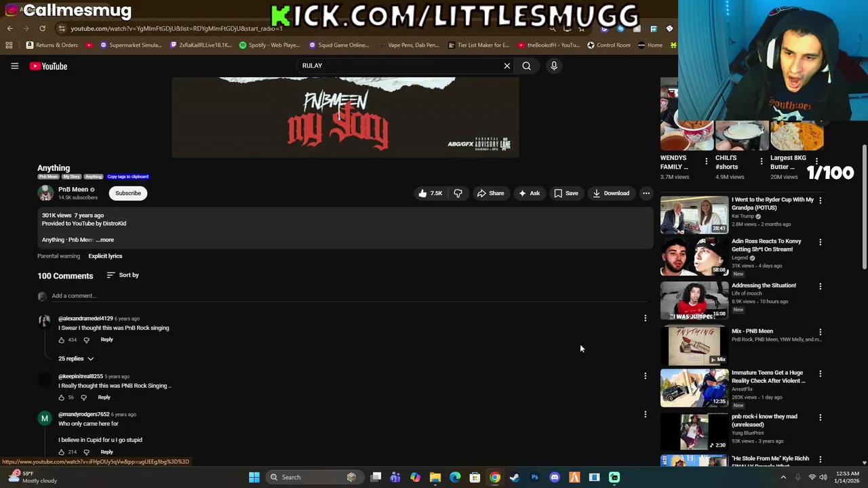Open options menu for alexandramedel4129 comment
The height and width of the screenshot is (488, 868).
coord(645,318)
